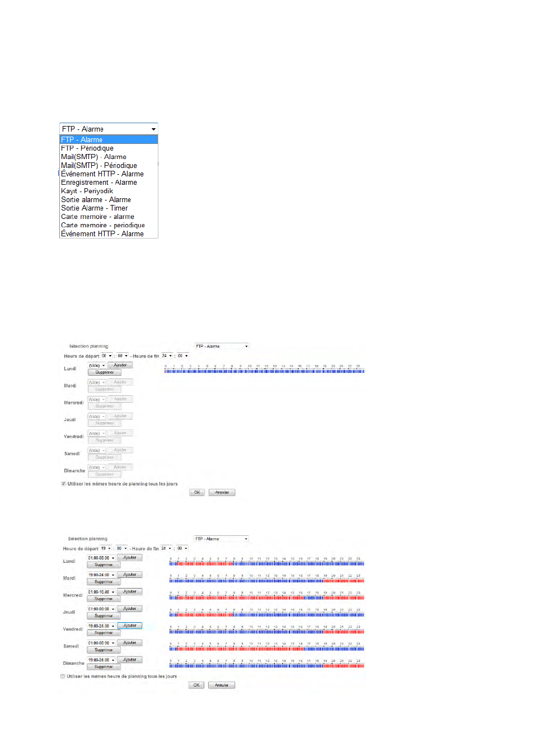Click Ajouter for Lundi in lower dialog
This screenshot has width=534, height=756.
point(130,558)
